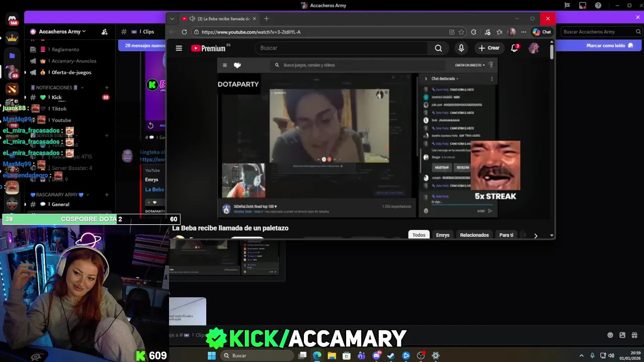This screenshot has width=644, height=362.
Task: Focus the YouTube Buscar search field
Action: pyautogui.click(x=341, y=48)
